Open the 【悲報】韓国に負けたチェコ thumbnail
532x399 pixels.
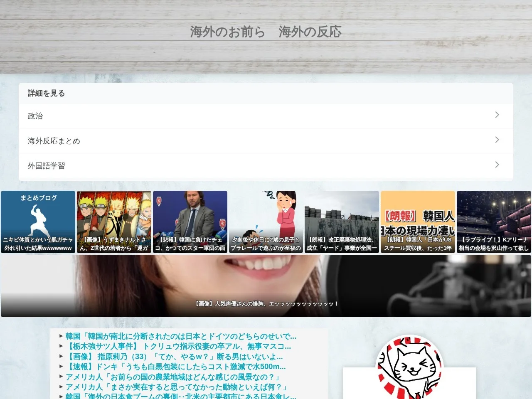click(x=190, y=222)
